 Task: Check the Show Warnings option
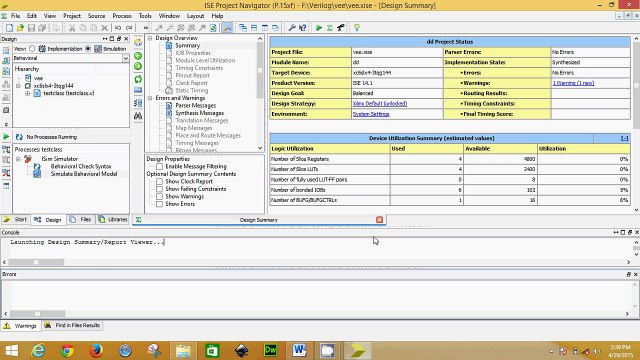click(160, 196)
